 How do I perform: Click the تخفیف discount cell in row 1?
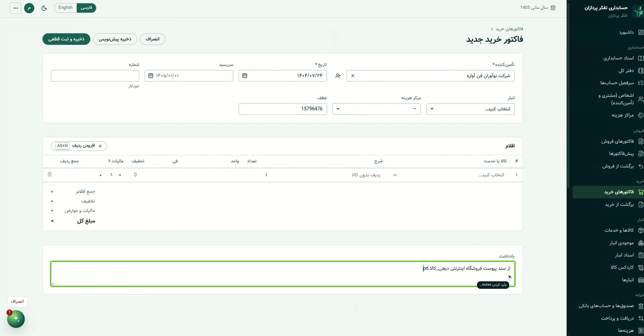coord(136,175)
